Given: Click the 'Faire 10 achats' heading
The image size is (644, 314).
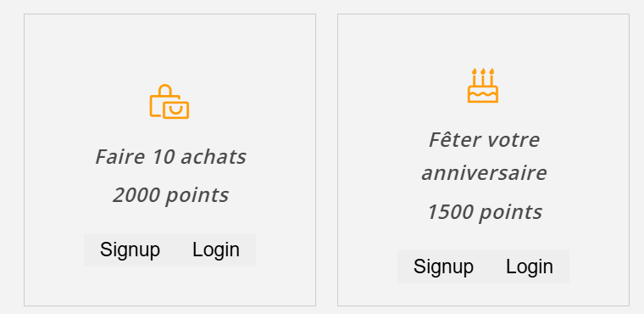Looking at the screenshot, I should [170, 157].
